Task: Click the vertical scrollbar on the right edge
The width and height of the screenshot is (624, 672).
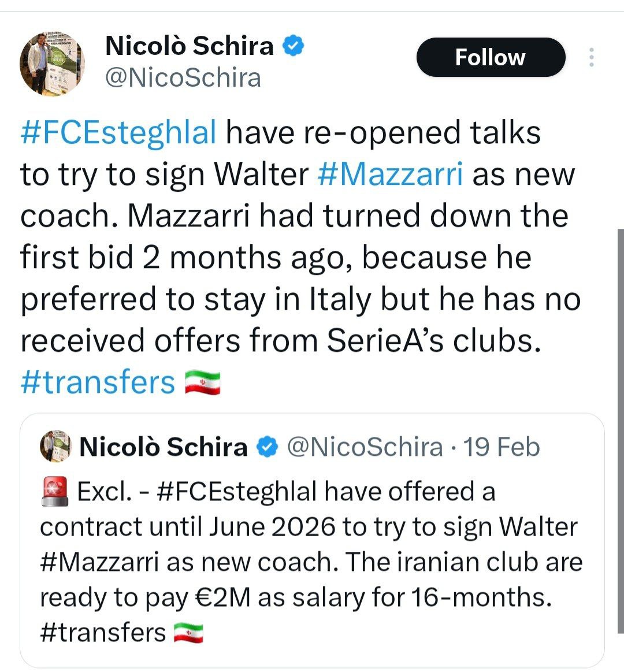Action: pyautogui.click(x=620, y=404)
